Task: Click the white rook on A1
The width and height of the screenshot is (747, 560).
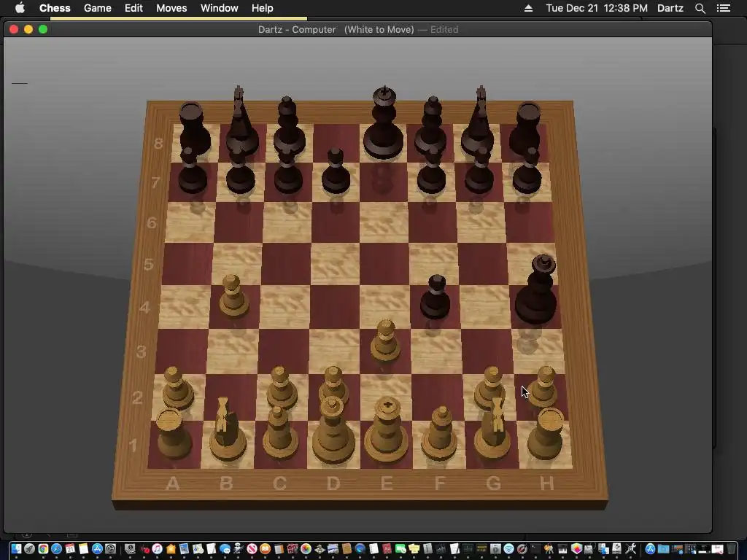Action: (x=174, y=434)
